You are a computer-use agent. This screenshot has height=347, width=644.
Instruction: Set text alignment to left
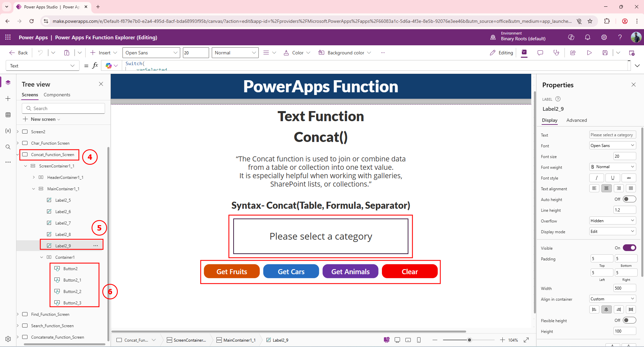(x=594, y=188)
